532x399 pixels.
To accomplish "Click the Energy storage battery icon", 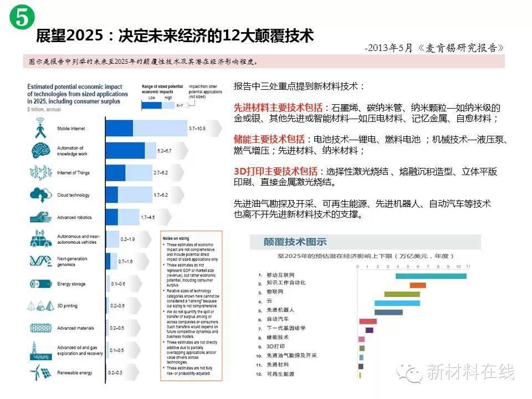I will (41, 284).
